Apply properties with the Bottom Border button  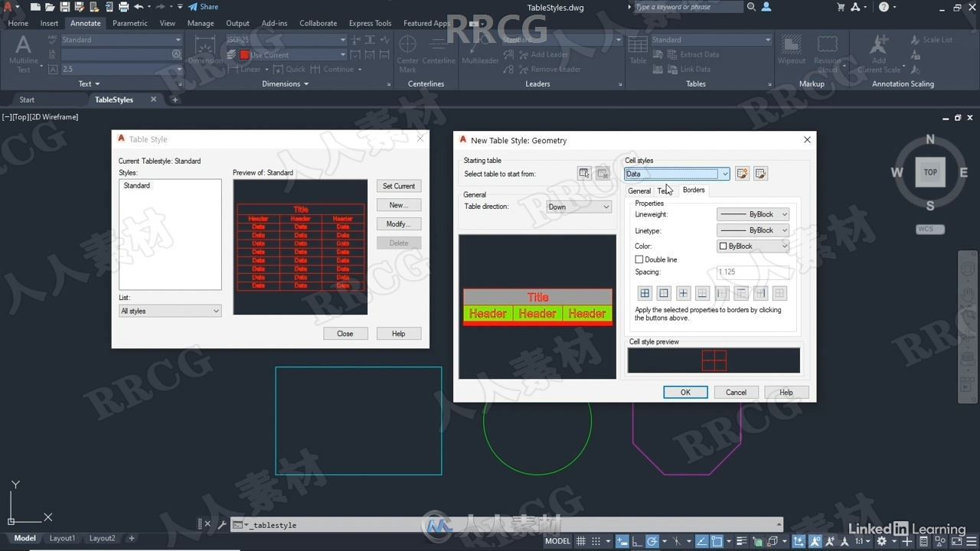pos(702,293)
